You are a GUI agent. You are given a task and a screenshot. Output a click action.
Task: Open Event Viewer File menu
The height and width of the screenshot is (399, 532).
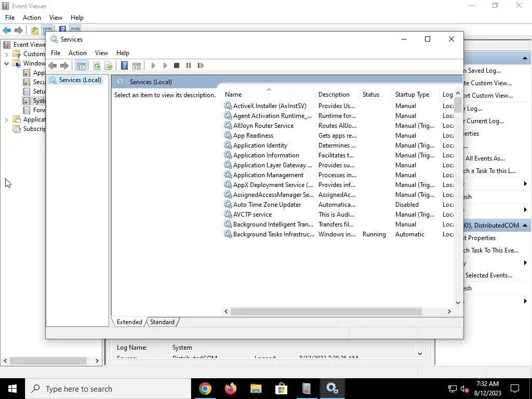pos(10,18)
